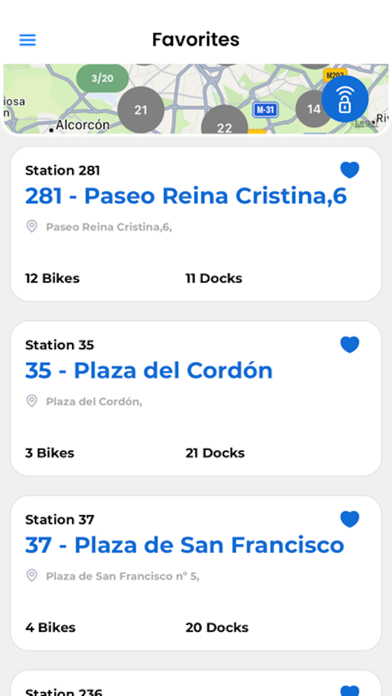Toggle the heart on Station 35
Image resolution: width=392 pixels, height=696 pixels.
pyautogui.click(x=350, y=344)
